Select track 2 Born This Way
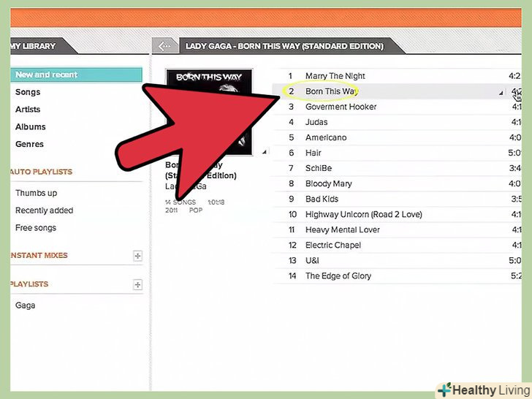The image size is (532, 399). (397, 91)
